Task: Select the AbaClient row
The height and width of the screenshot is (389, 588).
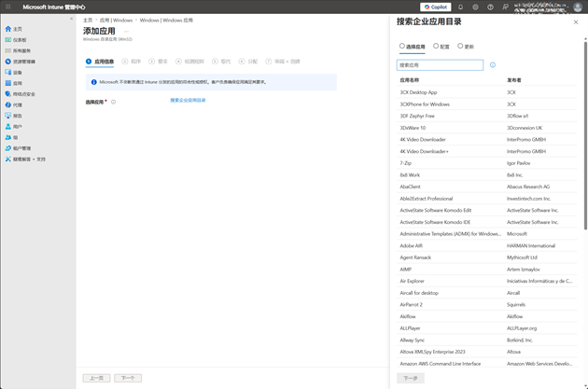Action: tap(487, 187)
